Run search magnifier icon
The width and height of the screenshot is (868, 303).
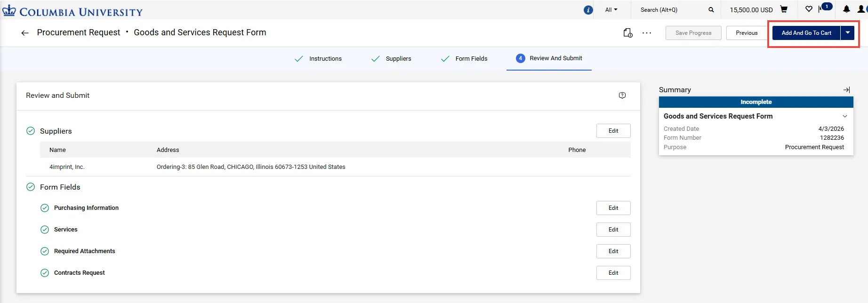pyautogui.click(x=711, y=10)
